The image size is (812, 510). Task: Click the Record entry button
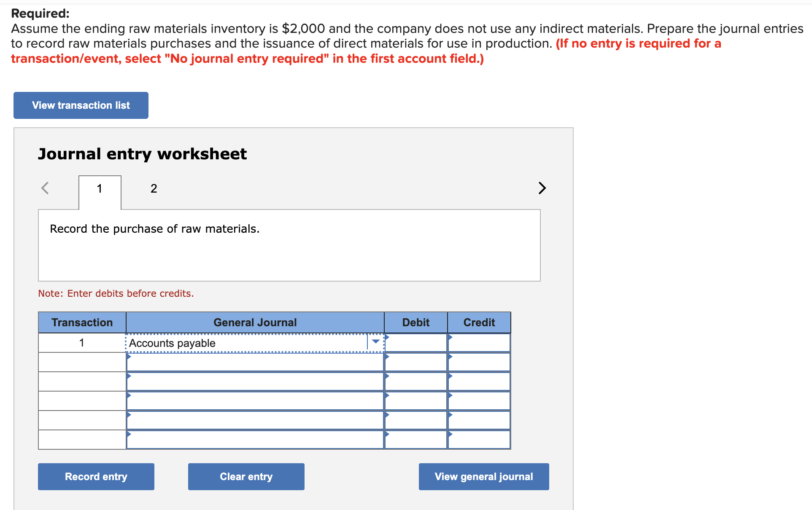click(96, 476)
